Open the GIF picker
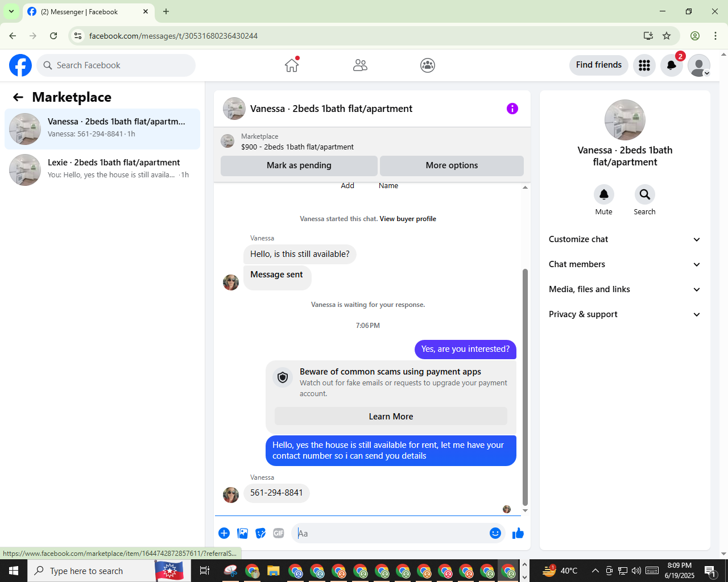 (279, 533)
